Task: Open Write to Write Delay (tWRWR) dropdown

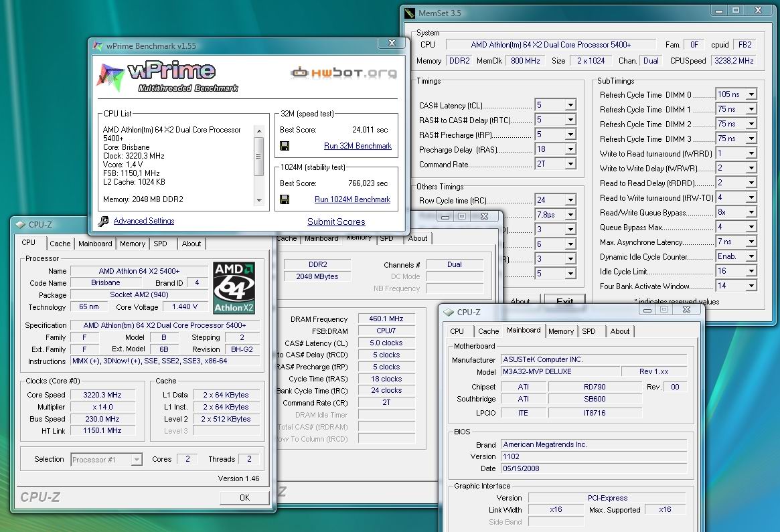Action: [751, 168]
